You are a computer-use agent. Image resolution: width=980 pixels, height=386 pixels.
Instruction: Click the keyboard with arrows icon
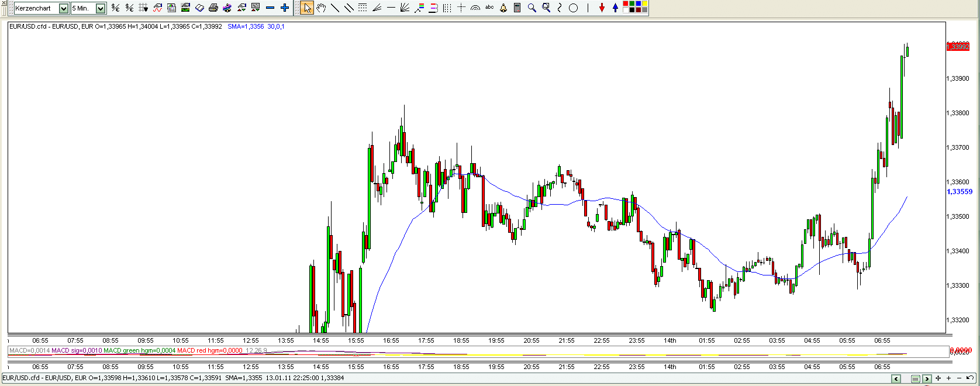click(255, 8)
